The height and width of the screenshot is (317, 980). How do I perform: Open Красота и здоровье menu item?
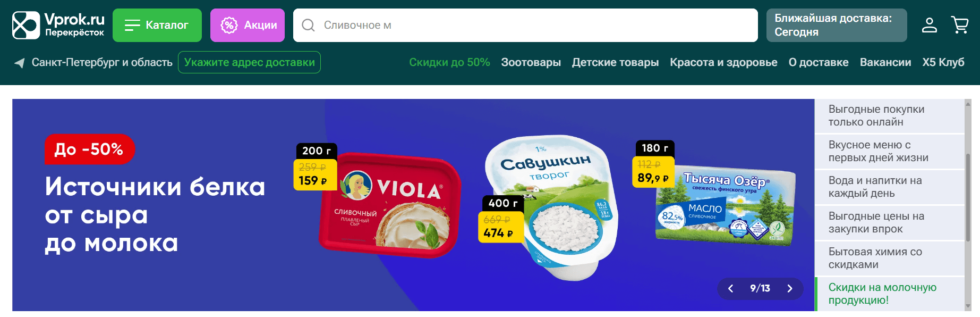coord(723,62)
